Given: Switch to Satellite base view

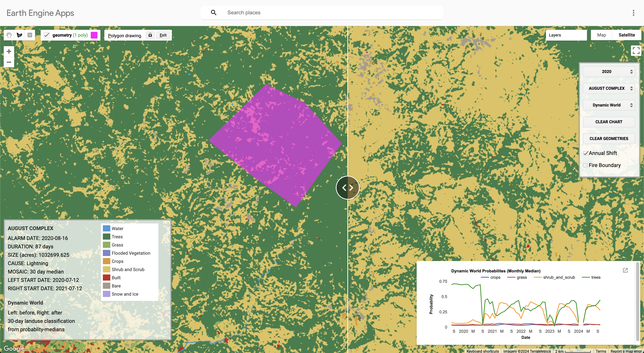Looking at the screenshot, I should point(626,35).
